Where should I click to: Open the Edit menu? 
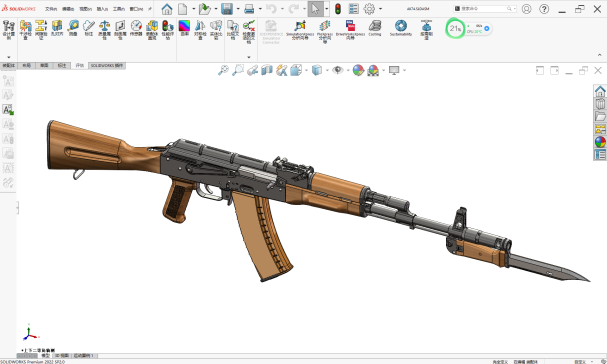(x=68, y=9)
